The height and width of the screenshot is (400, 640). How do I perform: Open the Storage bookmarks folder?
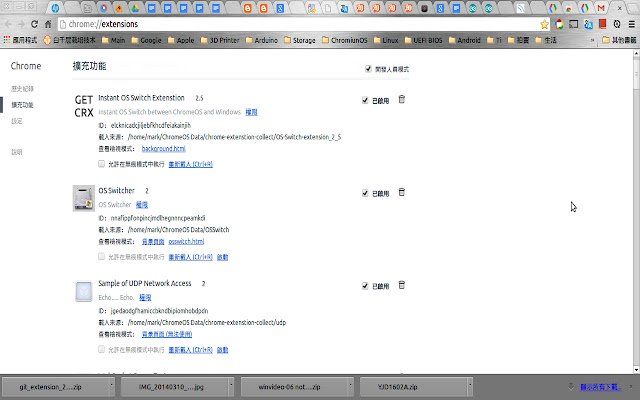[x=300, y=40]
